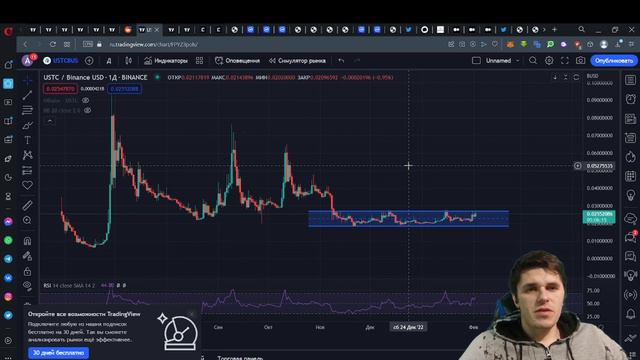Select the Trend Line drawing tool
This screenshot has width=640, height=360.
coord(27,95)
